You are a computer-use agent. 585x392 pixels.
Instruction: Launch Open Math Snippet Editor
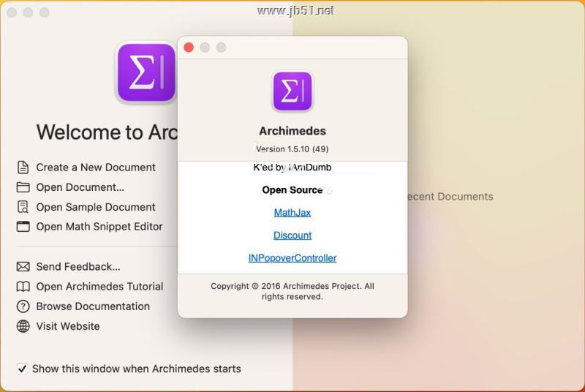click(99, 227)
